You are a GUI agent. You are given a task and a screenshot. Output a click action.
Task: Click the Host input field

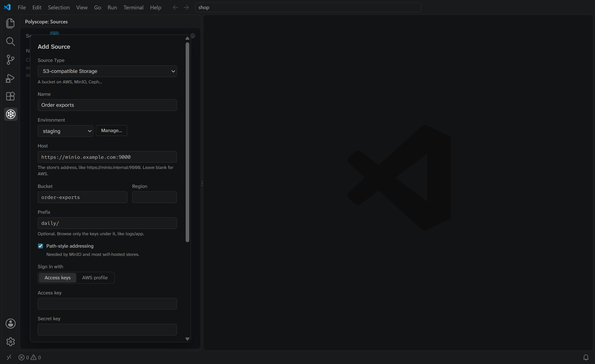[107, 157]
